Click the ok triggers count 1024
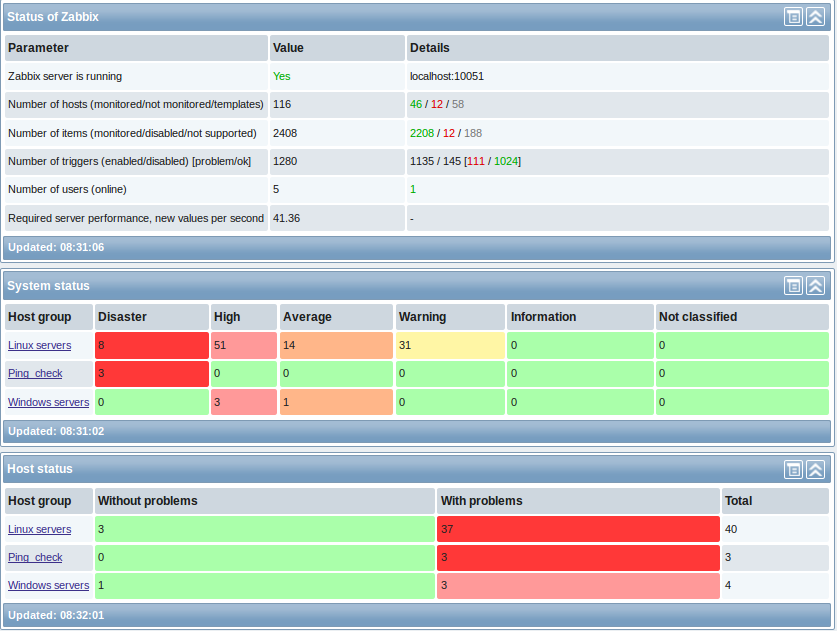 (506, 161)
